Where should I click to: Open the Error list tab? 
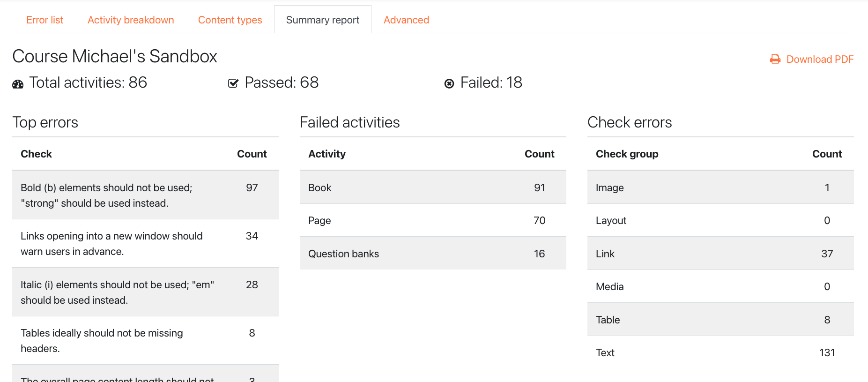45,20
